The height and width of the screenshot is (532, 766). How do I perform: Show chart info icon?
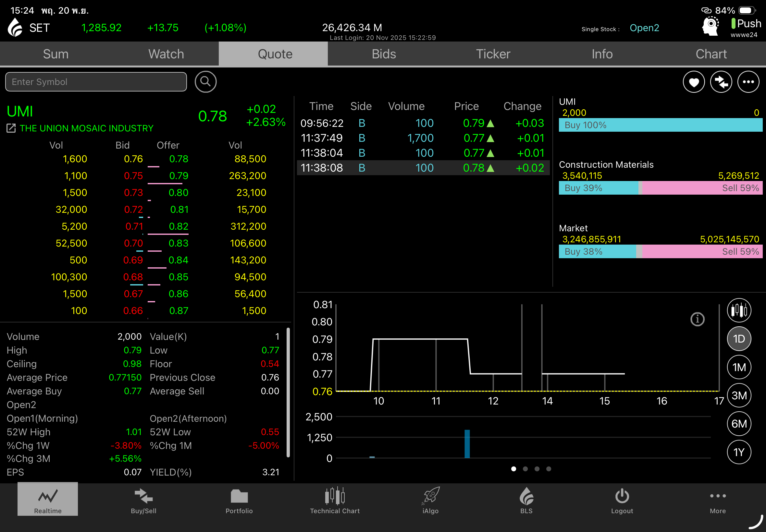(697, 319)
